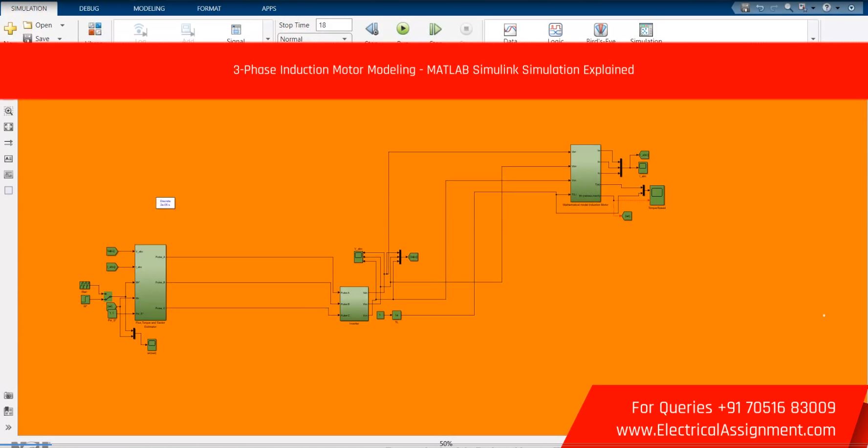
Task: Click the screenshot camera icon in palette
Action: pos(9,395)
